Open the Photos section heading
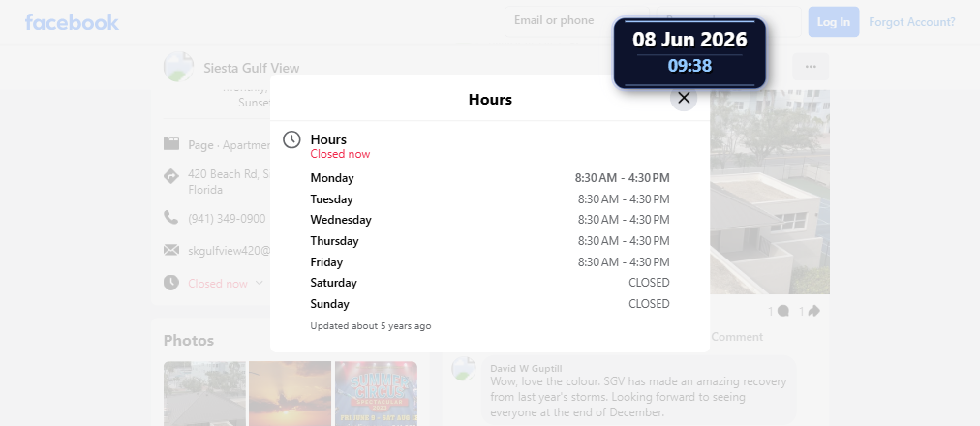980x426 pixels. (x=189, y=341)
